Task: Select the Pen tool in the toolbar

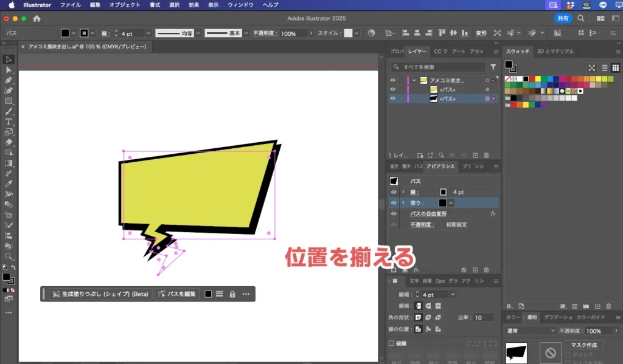Action: click(9, 80)
